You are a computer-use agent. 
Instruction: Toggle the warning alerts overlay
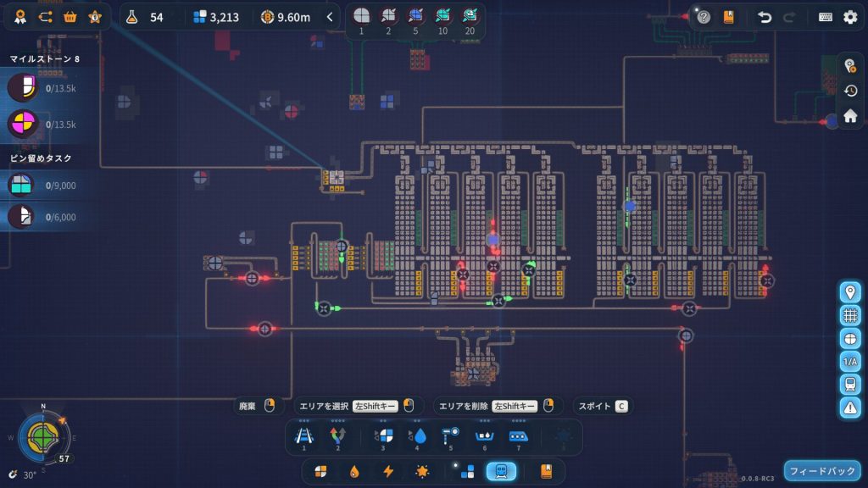850,408
